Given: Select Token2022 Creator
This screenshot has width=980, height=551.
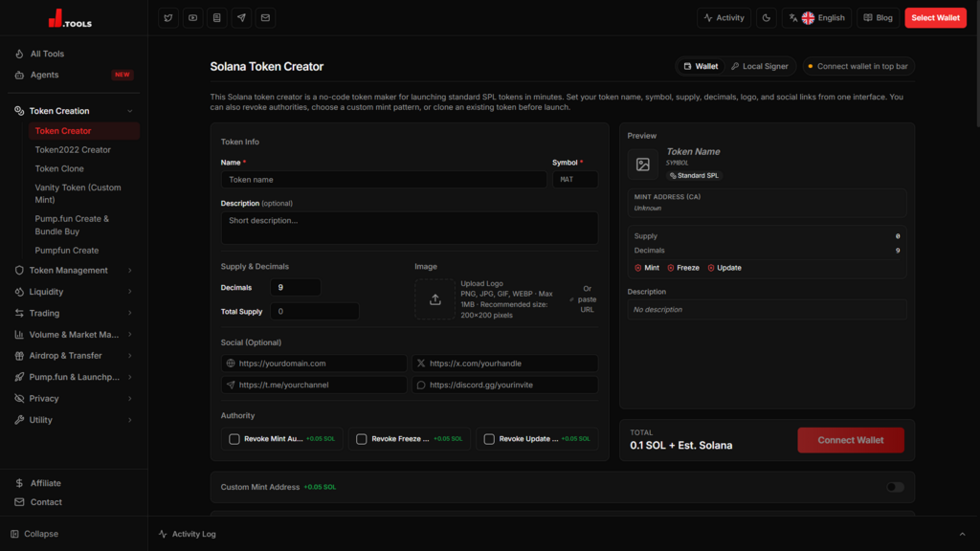Looking at the screenshot, I should (x=84, y=150).
